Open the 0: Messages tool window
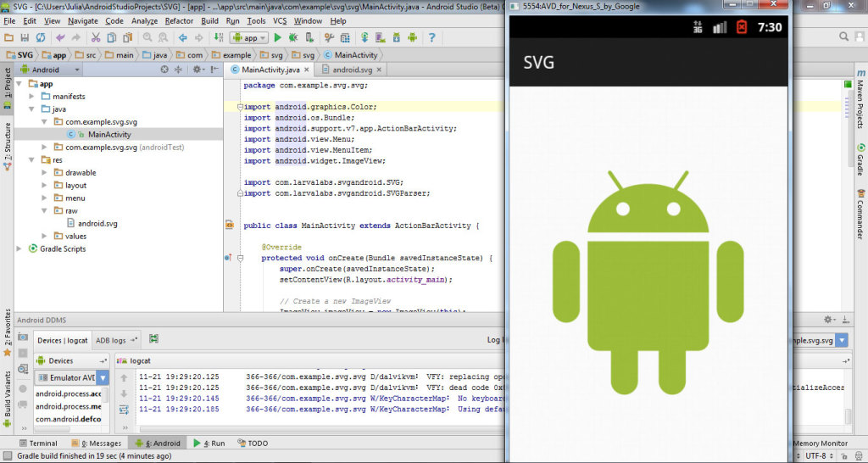Screen dimensions: 868x463 pyautogui.click(x=97, y=443)
